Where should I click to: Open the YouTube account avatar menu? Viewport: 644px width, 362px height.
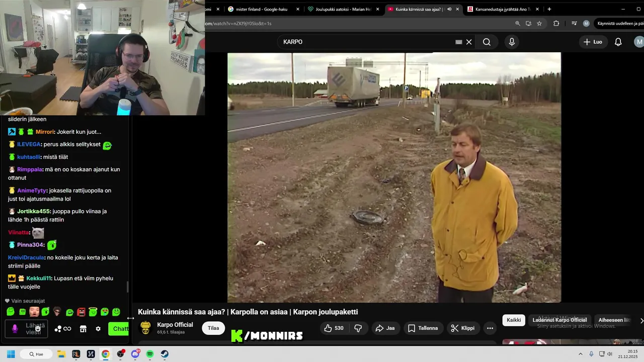tap(639, 42)
